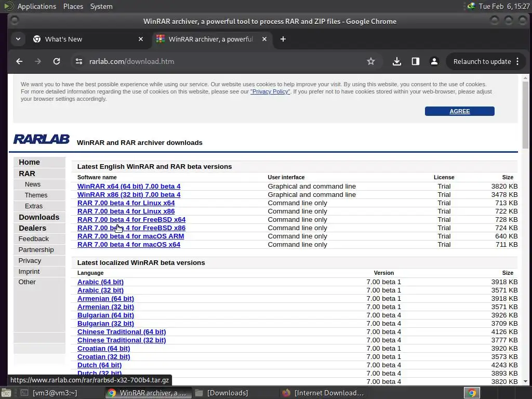The image size is (532, 399).
Task: Bookmark this page with the star icon
Action: 371,61
